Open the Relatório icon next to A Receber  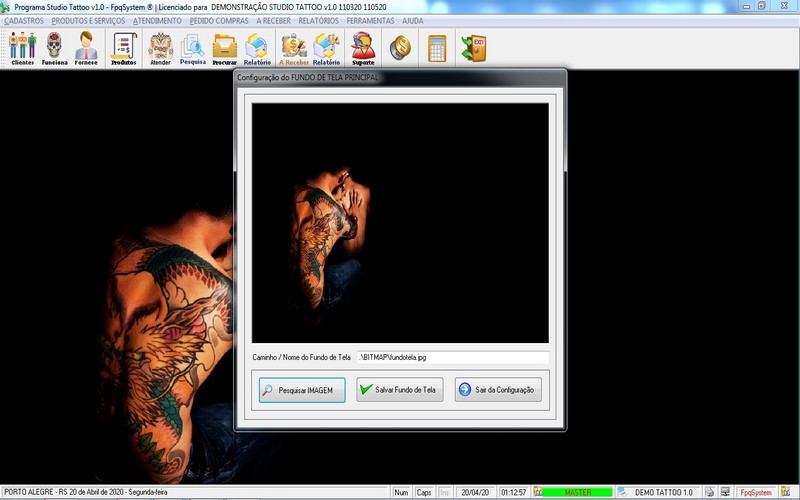point(327,48)
